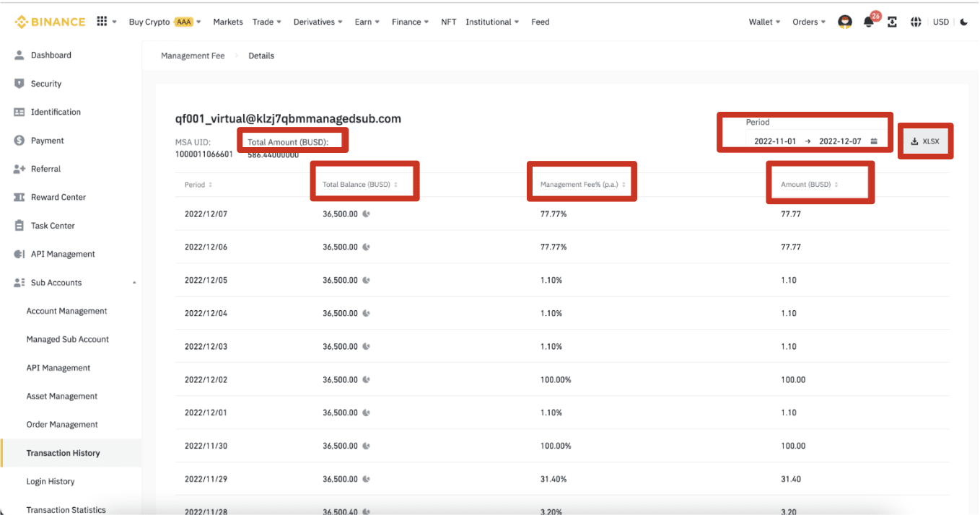980x515 pixels.
Task: Change USD currency setting
Action: pos(941,22)
